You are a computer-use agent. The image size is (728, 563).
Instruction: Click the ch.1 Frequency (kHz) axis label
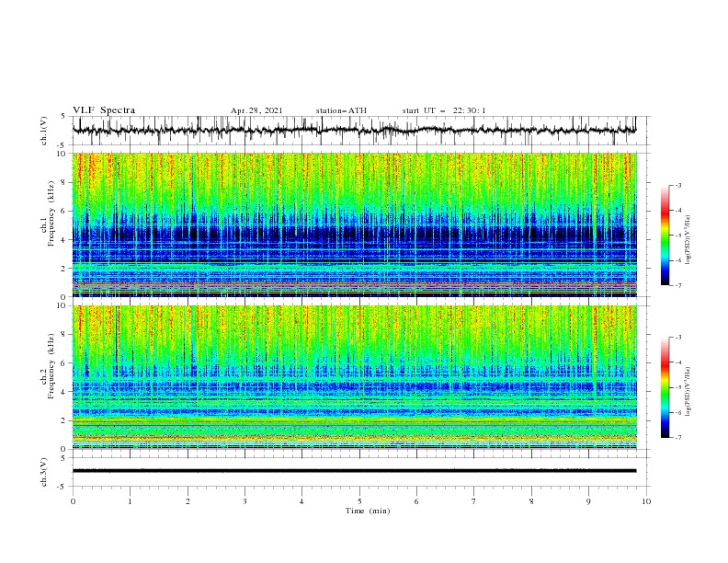[48, 212]
